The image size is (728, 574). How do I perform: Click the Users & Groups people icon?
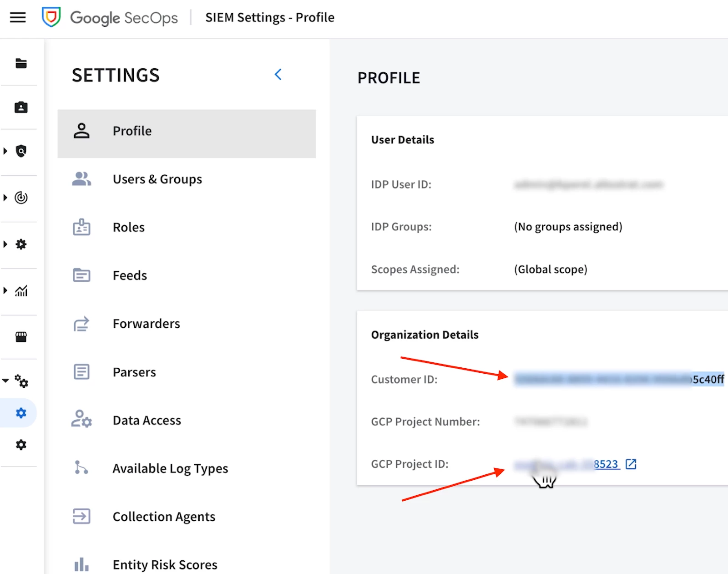[x=81, y=179]
